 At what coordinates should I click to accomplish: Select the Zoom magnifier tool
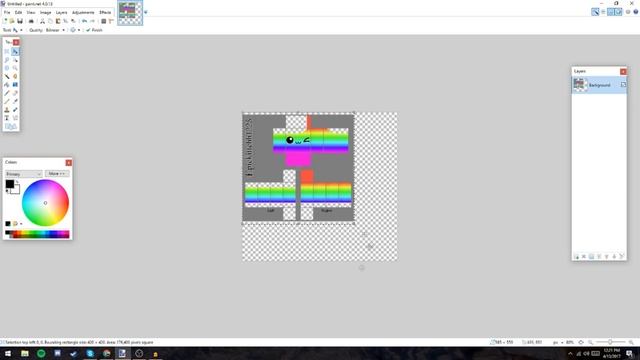pos(15,68)
